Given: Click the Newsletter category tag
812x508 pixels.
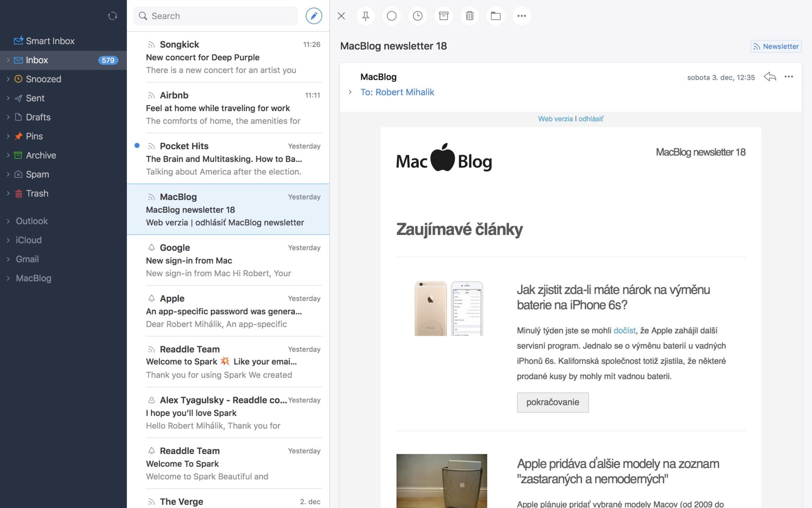Looking at the screenshot, I should (x=776, y=46).
